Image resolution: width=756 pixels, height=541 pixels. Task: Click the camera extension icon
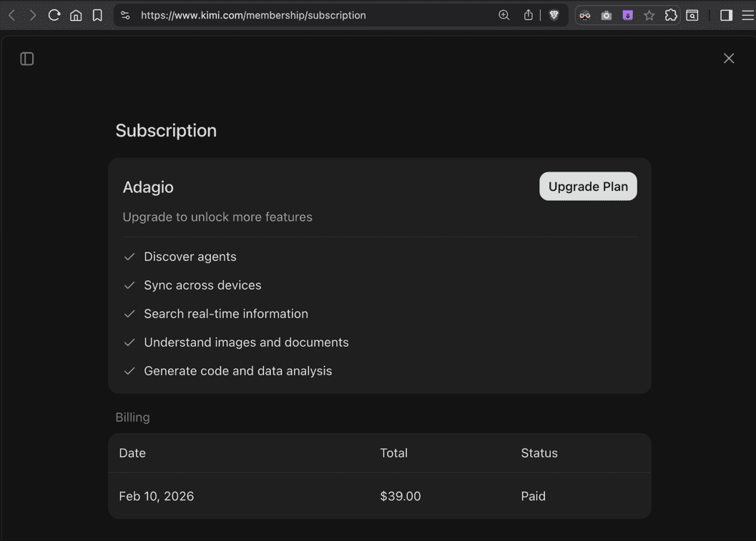[607, 15]
